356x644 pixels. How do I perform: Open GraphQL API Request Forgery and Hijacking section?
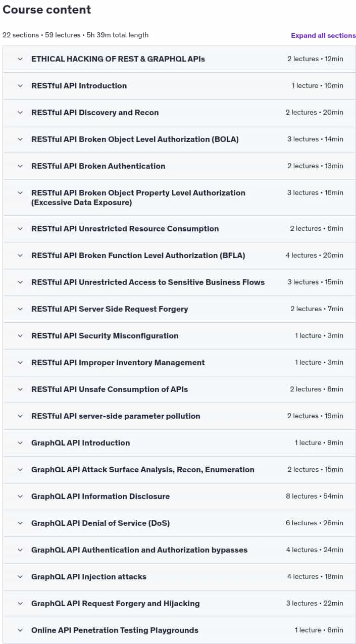[x=179, y=604]
